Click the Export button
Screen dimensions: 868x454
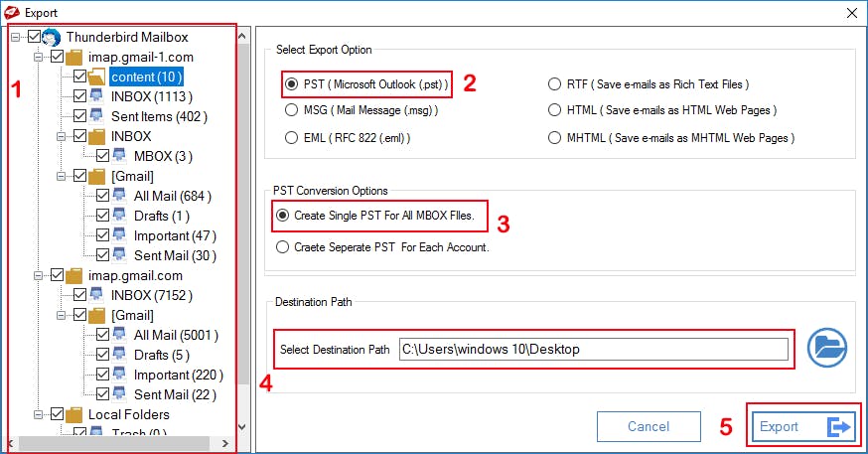(x=804, y=427)
